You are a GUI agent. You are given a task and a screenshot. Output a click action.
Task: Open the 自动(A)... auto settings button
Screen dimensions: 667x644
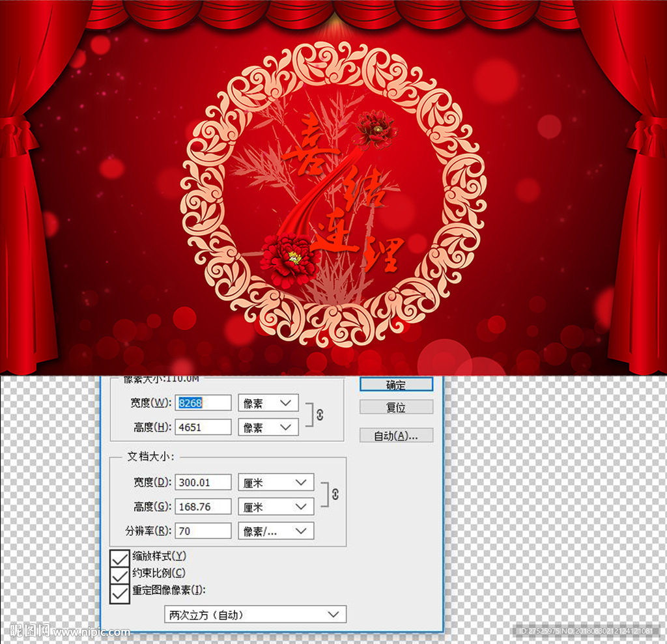tap(396, 435)
